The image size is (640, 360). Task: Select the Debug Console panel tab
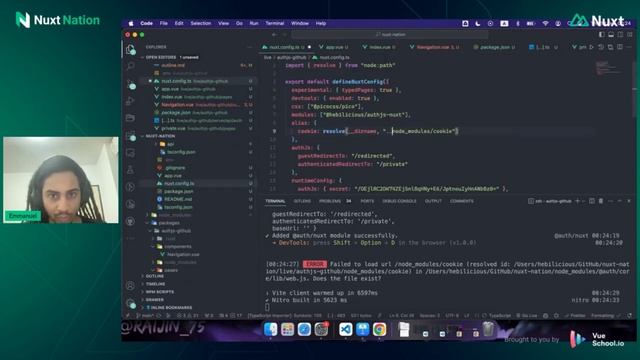tap(399, 201)
